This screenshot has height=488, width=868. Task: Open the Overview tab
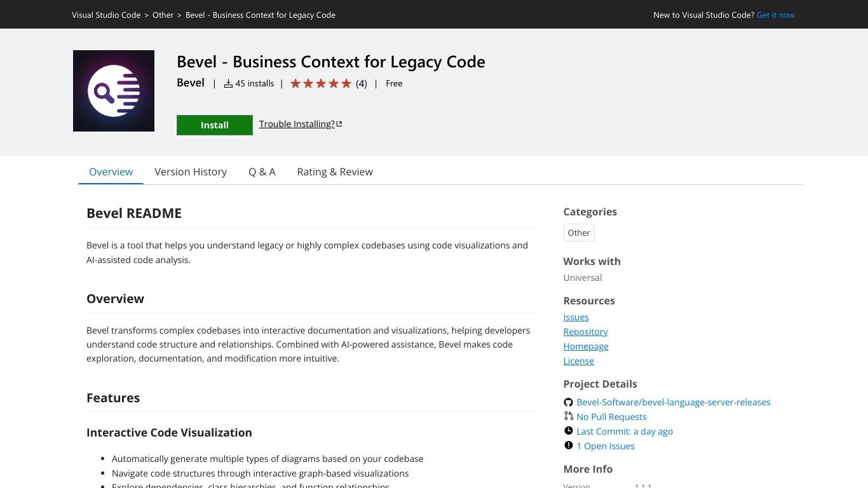111,172
